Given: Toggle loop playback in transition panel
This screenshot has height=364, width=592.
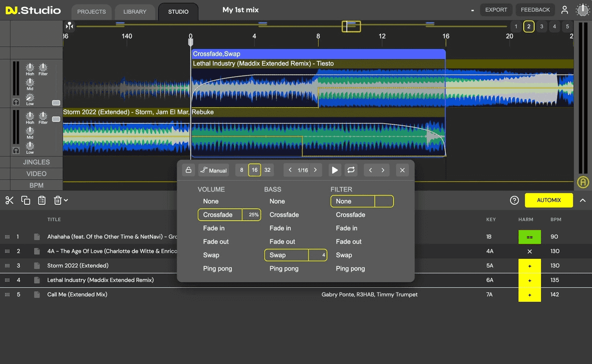Looking at the screenshot, I should click(x=351, y=170).
